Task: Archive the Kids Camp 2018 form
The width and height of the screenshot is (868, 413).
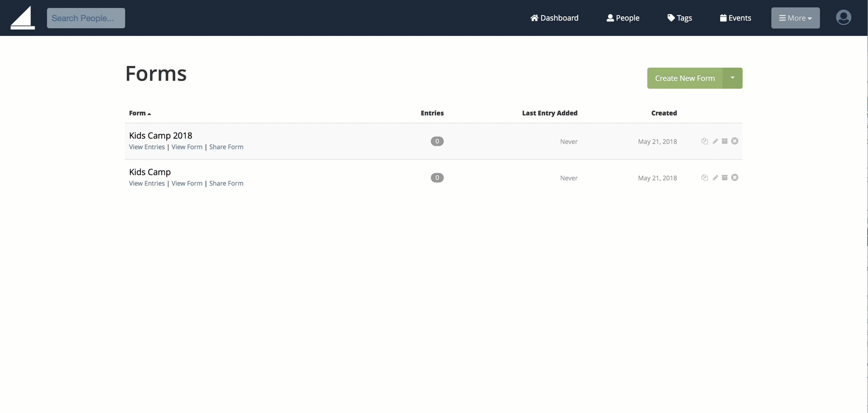Action: [725, 141]
